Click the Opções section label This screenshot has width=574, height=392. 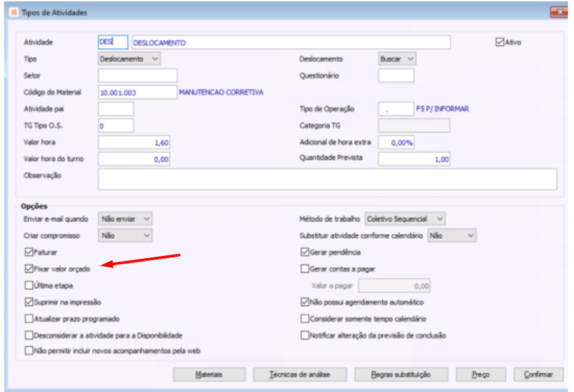(x=34, y=206)
